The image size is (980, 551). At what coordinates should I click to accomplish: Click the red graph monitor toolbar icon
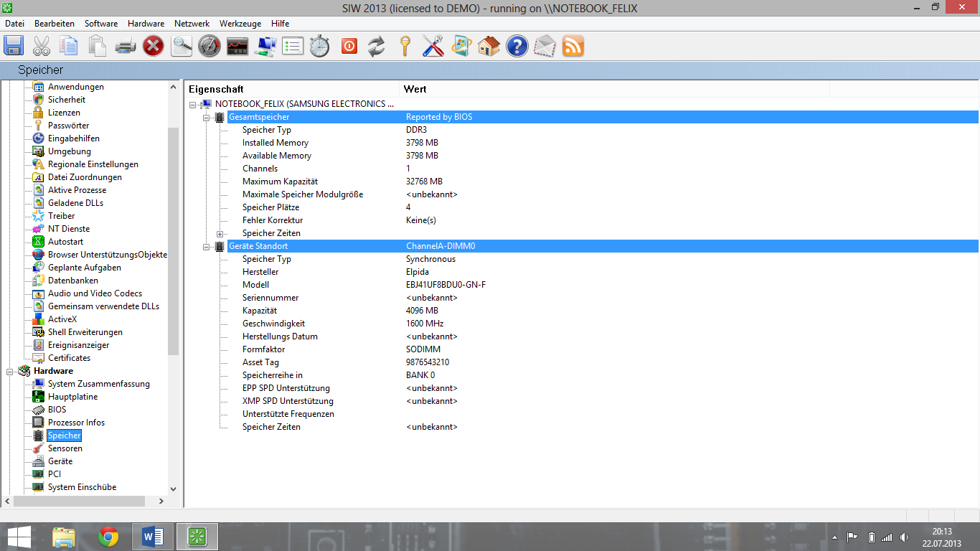[x=237, y=47]
